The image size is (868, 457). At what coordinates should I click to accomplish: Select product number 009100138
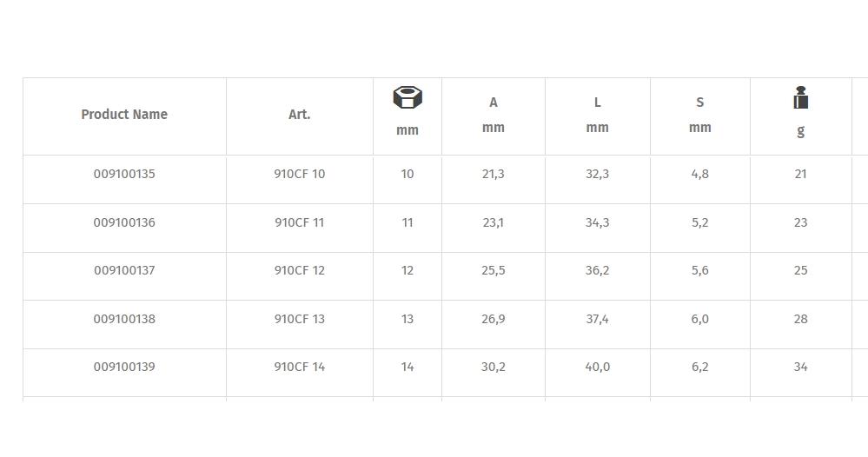[x=124, y=319]
